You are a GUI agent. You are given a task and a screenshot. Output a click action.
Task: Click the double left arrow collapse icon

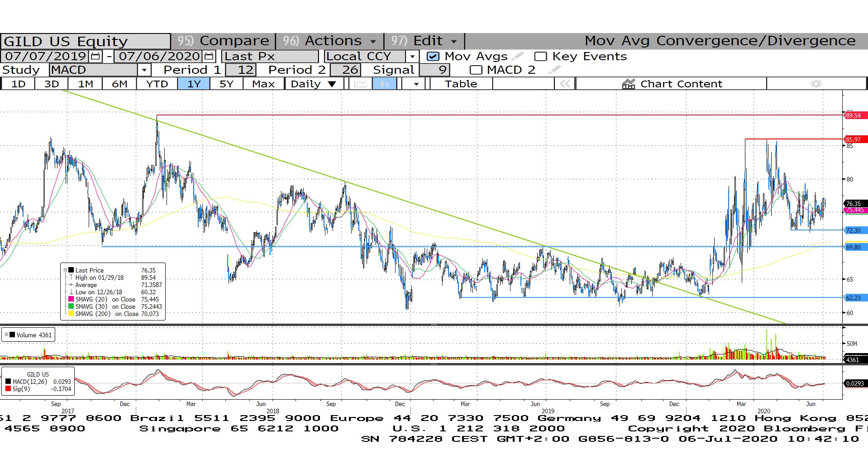(x=565, y=84)
